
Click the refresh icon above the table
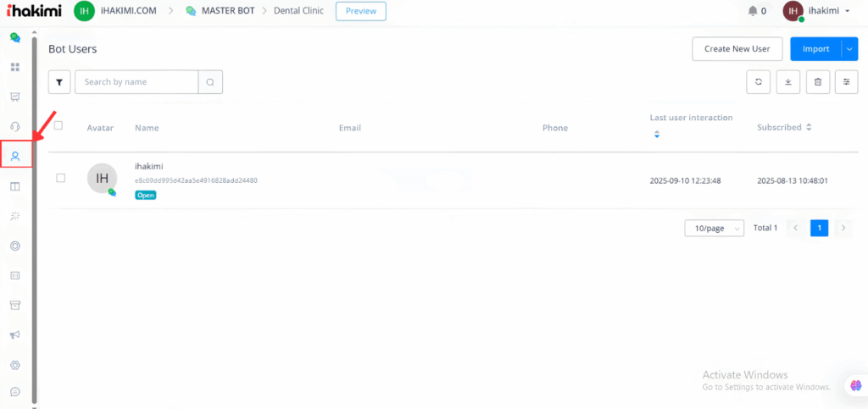[758, 81]
